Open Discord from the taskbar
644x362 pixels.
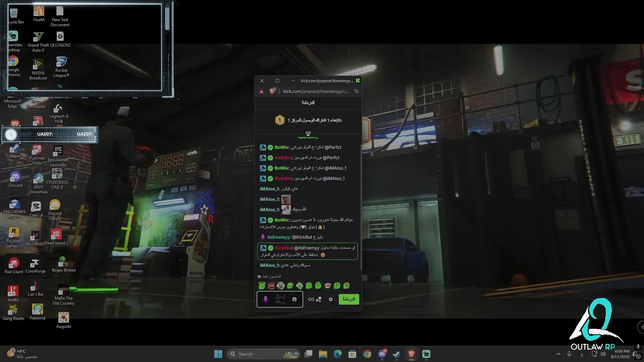tap(382, 354)
